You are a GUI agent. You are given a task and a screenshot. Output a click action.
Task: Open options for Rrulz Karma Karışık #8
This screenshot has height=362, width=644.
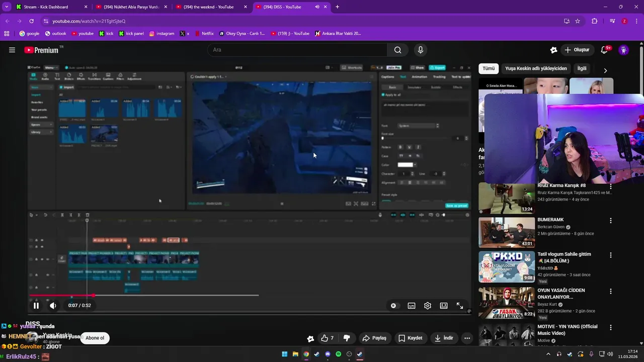click(611, 186)
